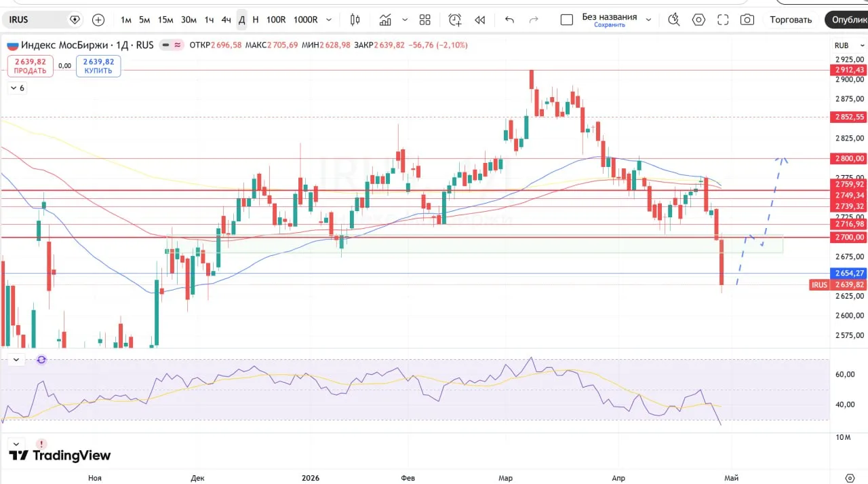Select the 4ч timeframe
This screenshot has width=868, height=484.
(x=226, y=20)
